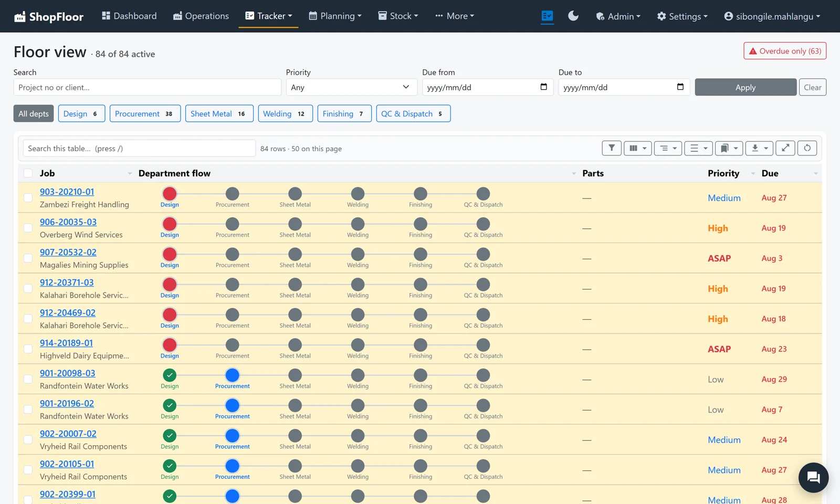Open the Priority filter dropdown
The image size is (840, 504).
pyautogui.click(x=351, y=87)
